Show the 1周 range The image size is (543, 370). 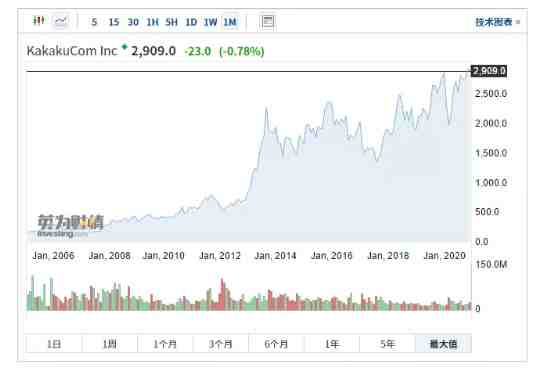[109, 344]
